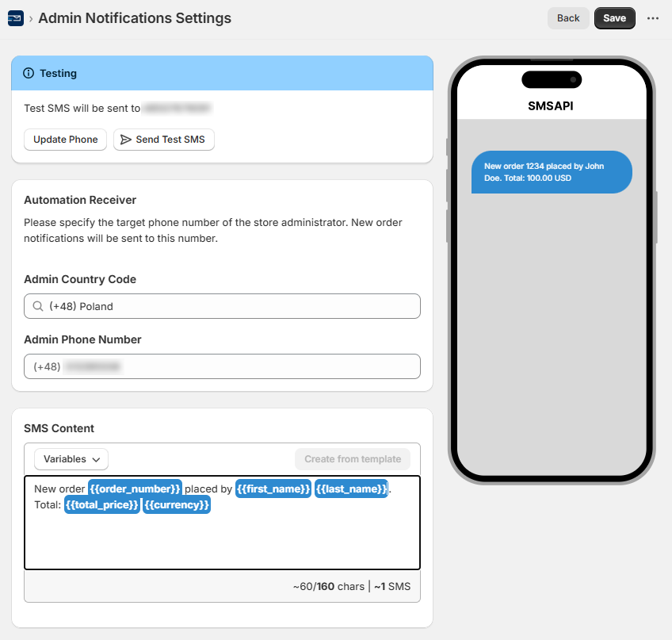Select the {{total_price}} variable tag

[102, 505]
